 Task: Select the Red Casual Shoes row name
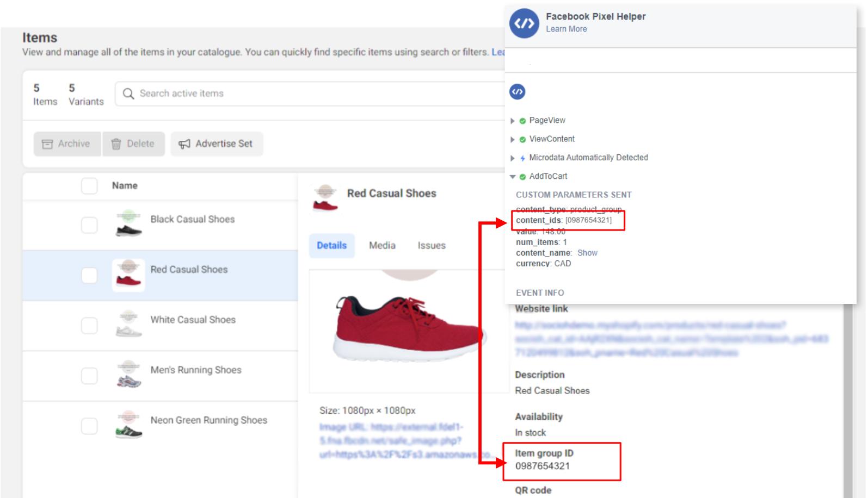189,270
